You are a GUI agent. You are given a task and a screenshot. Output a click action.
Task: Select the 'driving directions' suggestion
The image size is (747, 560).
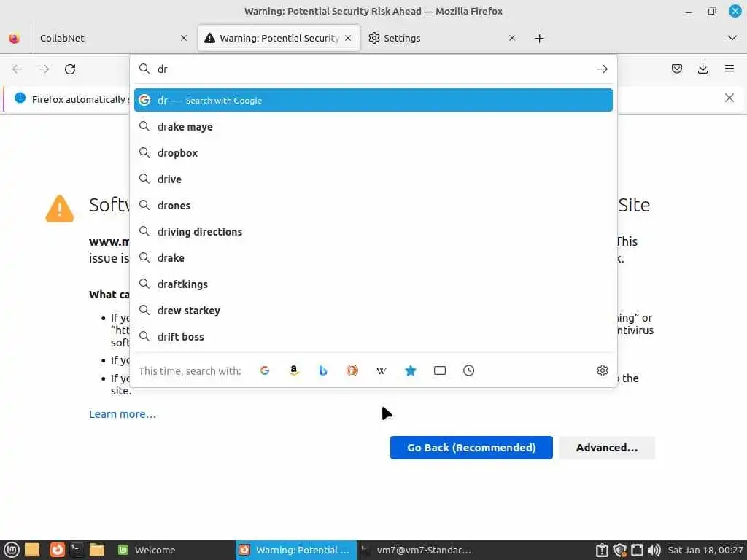(x=373, y=231)
